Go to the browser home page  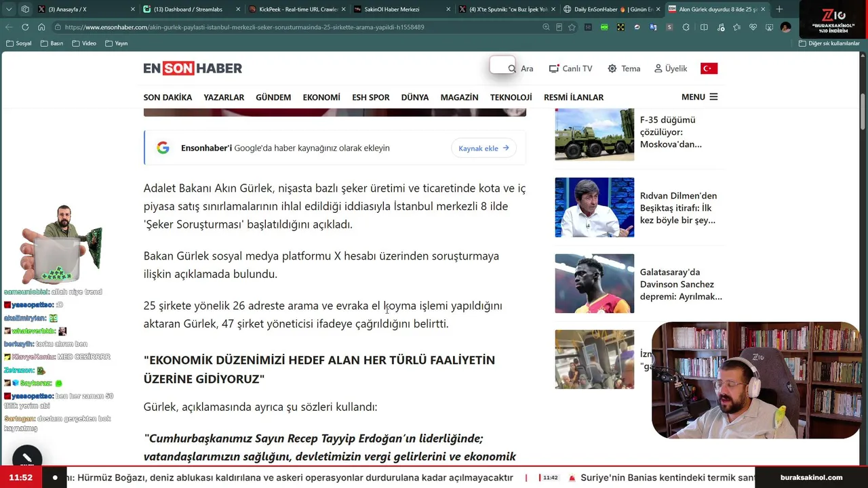point(41,27)
